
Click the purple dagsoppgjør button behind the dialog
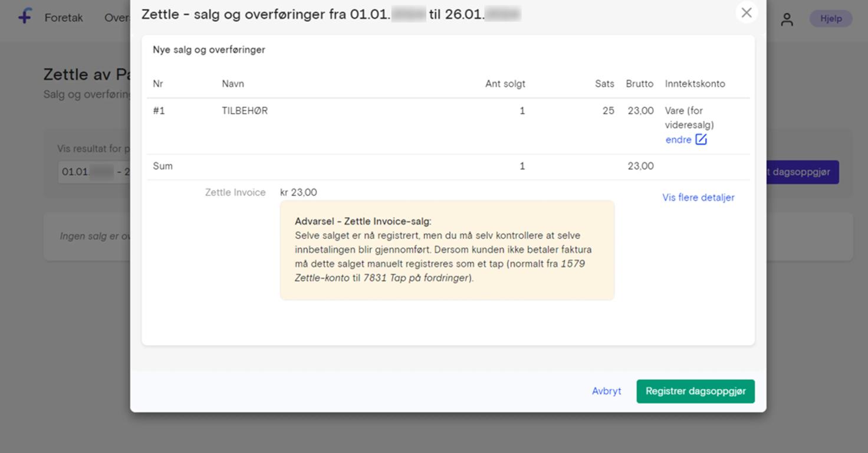808,172
